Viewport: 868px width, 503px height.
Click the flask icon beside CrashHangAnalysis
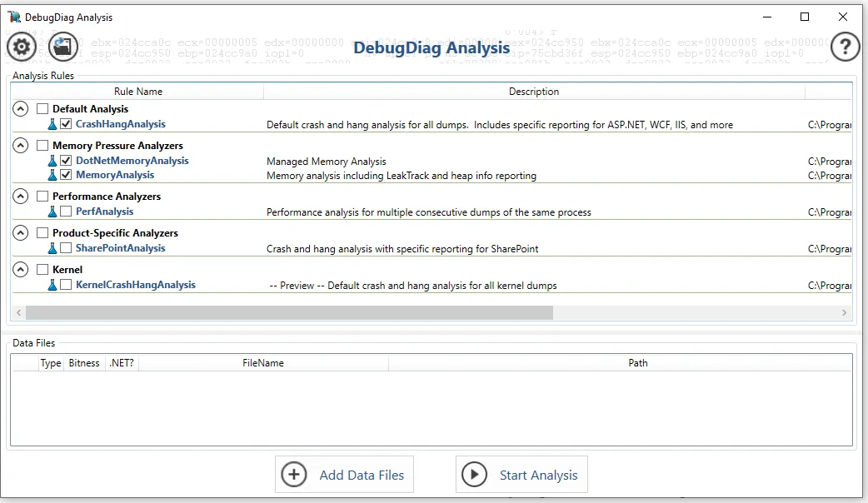52,124
